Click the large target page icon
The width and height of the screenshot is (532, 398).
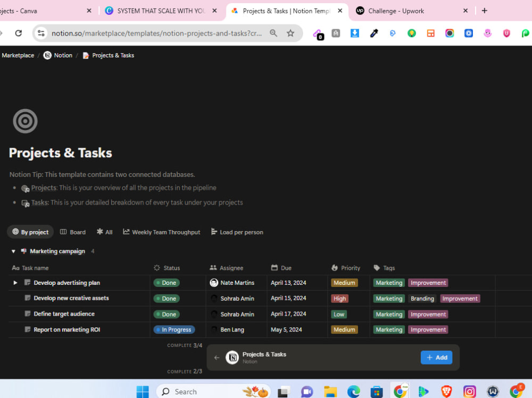(x=25, y=121)
